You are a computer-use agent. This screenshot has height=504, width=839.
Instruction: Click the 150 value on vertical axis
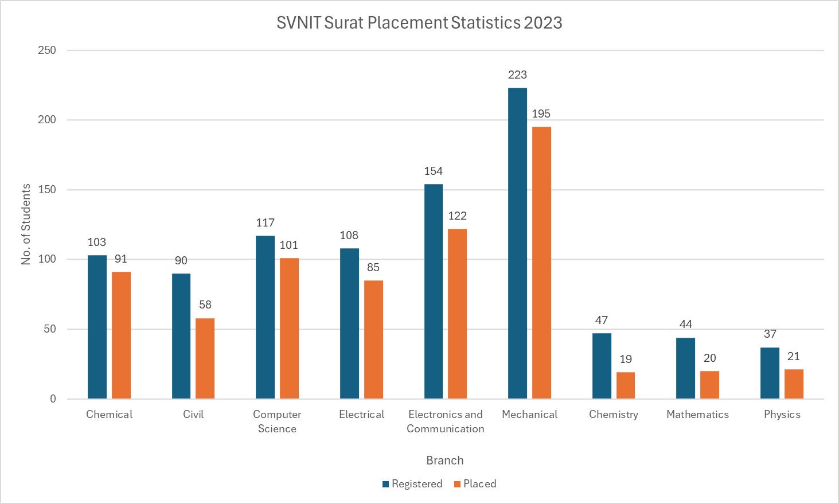pos(47,190)
